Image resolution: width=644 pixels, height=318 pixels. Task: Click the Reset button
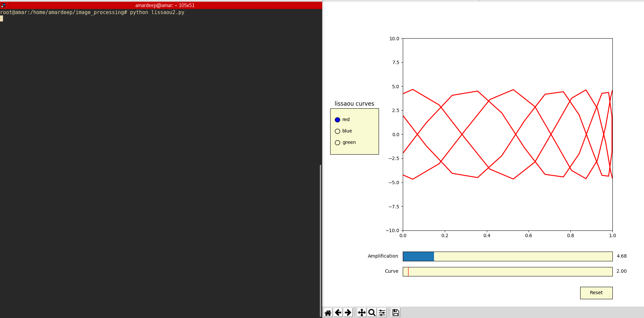(596, 293)
